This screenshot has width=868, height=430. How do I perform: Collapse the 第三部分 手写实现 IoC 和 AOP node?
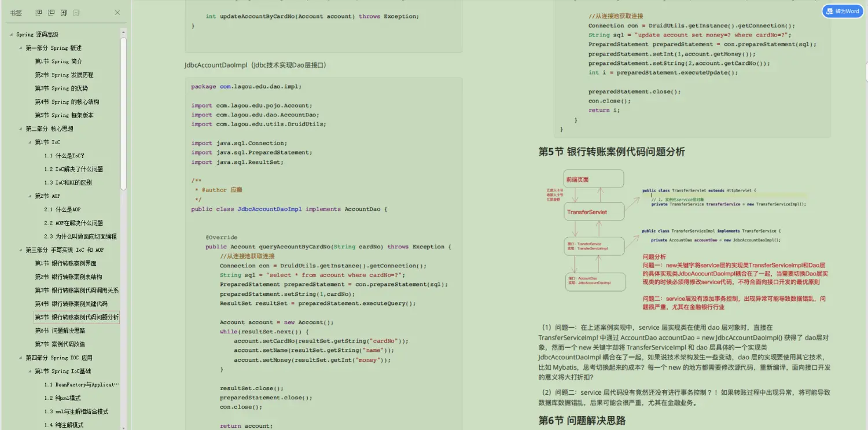[21, 250]
